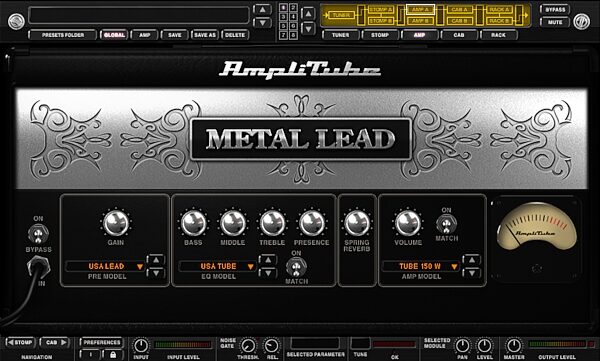600x361 pixels.
Task: Select the Stomp B block in signal chain
Action: (380, 21)
